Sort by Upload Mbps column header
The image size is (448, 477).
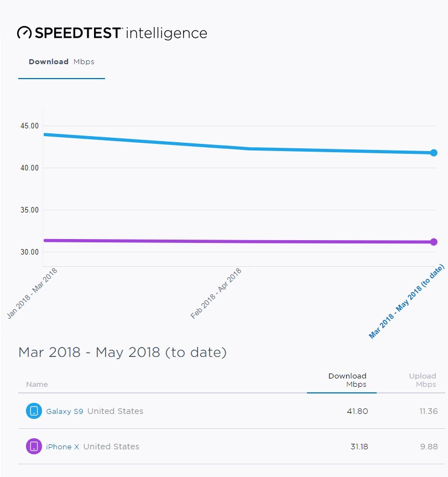pyautogui.click(x=423, y=380)
